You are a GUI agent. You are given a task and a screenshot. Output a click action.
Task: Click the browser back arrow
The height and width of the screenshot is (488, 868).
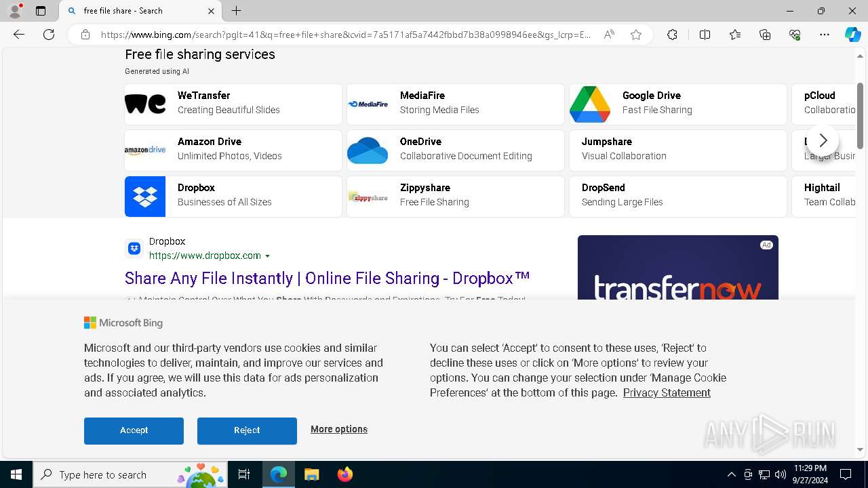click(x=19, y=35)
